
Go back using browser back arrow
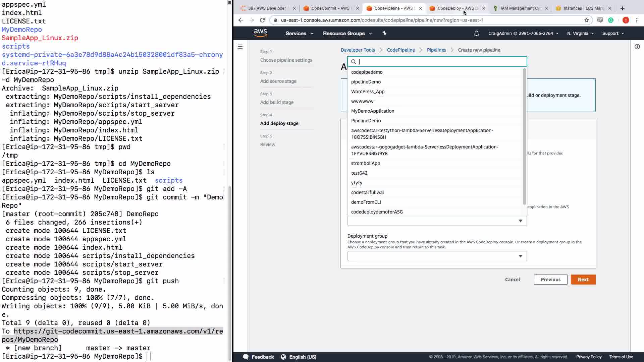[x=240, y=20]
